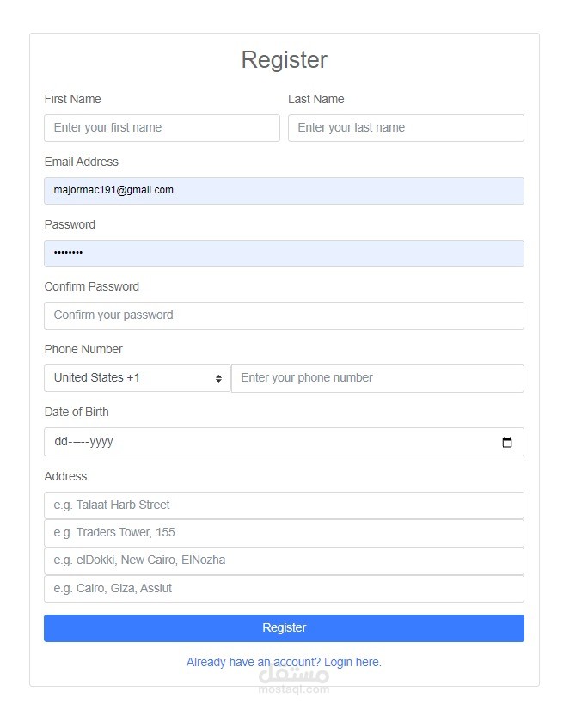
Task: Select the phone number input field
Action: tap(377, 378)
